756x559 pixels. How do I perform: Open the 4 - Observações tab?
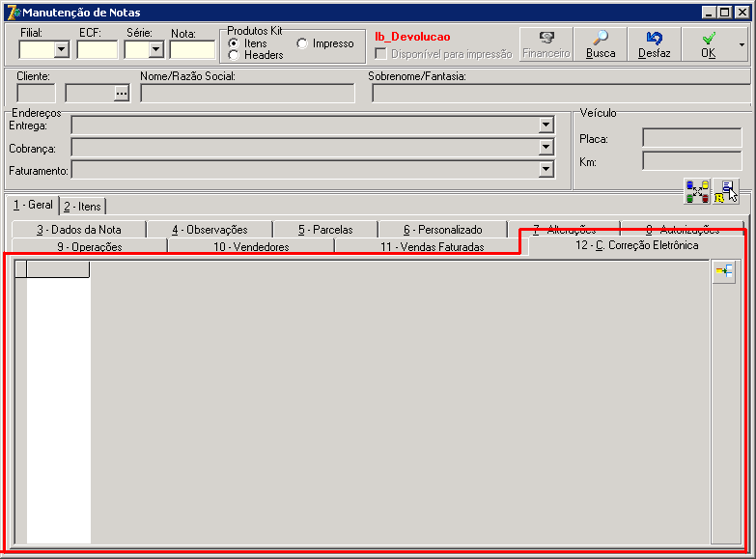tap(210, 230)
